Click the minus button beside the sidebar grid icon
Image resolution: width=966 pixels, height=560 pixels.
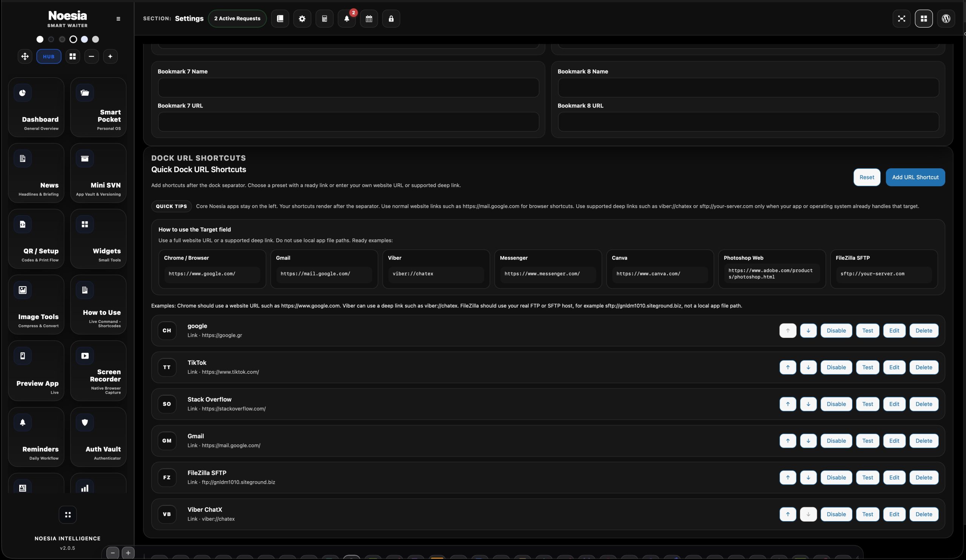[91, 56]
